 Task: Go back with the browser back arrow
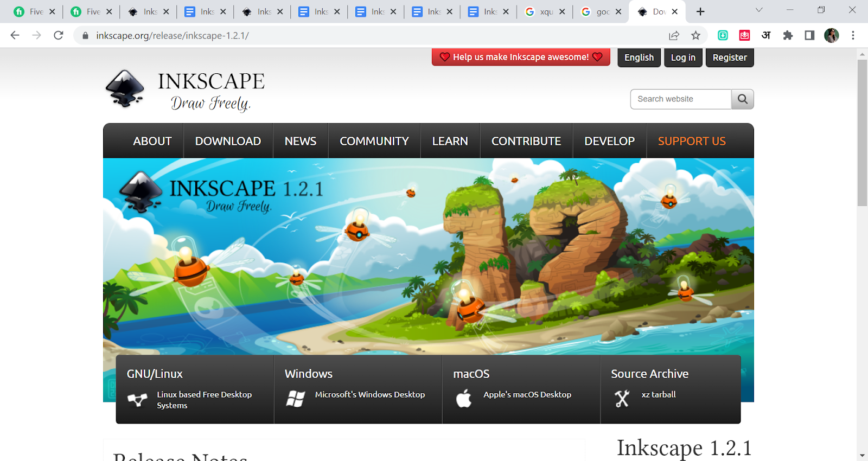tap(15, 35)
